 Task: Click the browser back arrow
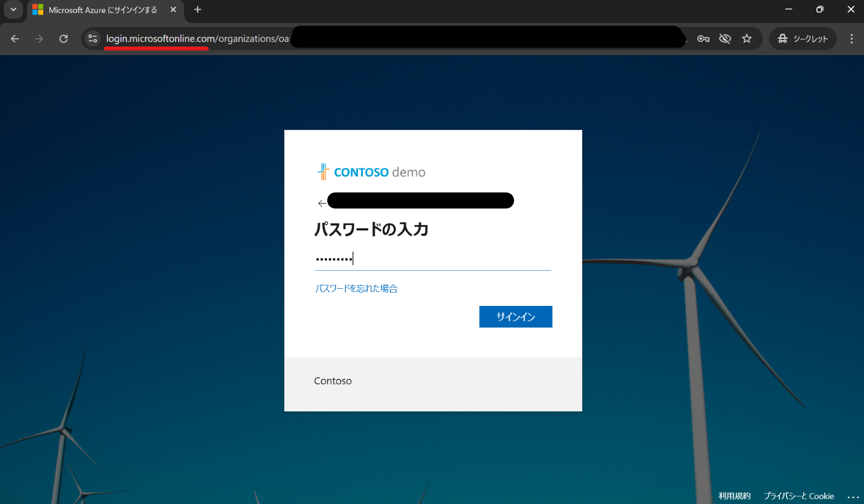(15, 39)
